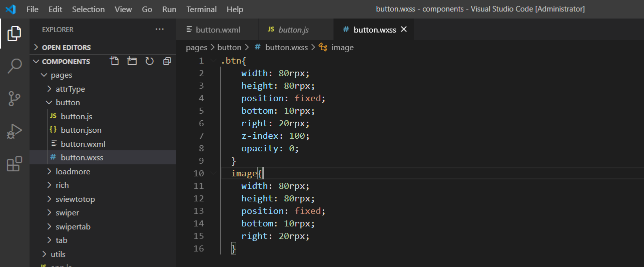This screenshot has width=644, height=267.
Task: Open the Source Control view
Action: click(x=15, y=99)
